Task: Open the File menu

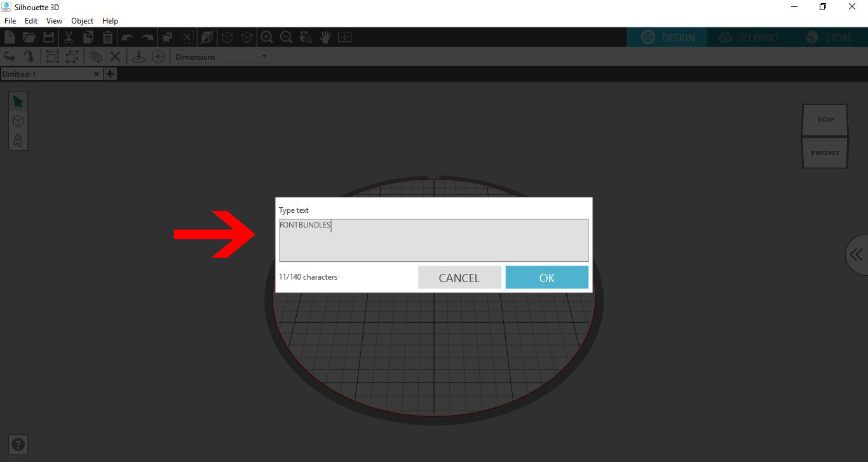Action: (10, 21)
